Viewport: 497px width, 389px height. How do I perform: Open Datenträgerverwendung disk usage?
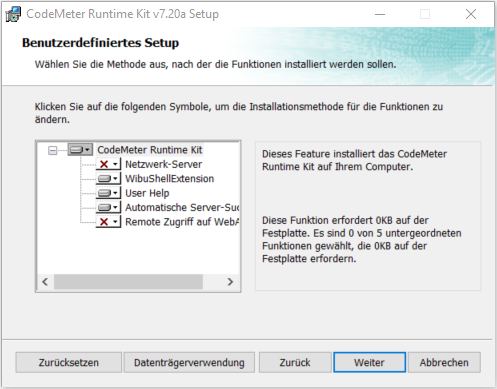point(189,362)
